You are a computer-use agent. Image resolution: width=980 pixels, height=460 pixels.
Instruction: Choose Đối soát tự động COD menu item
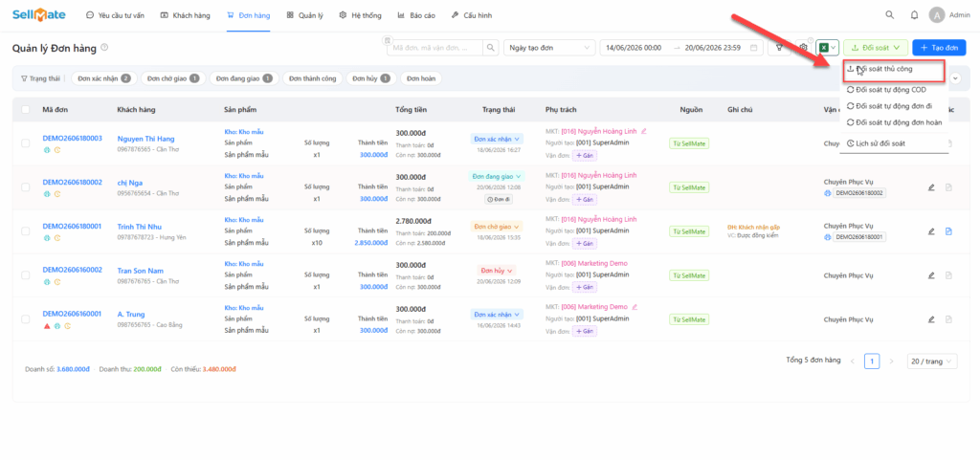pos(894,90)
